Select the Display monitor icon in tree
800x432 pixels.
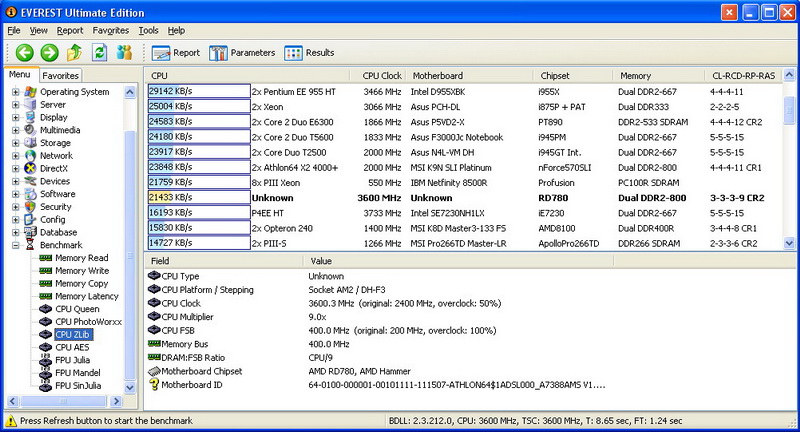[31, 117]
